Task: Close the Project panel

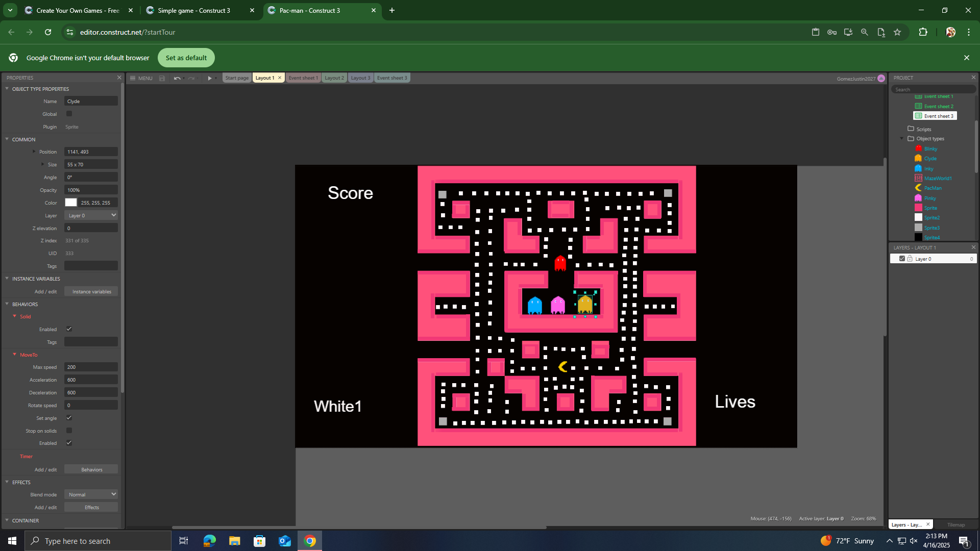Action: (x=973, y=78)
